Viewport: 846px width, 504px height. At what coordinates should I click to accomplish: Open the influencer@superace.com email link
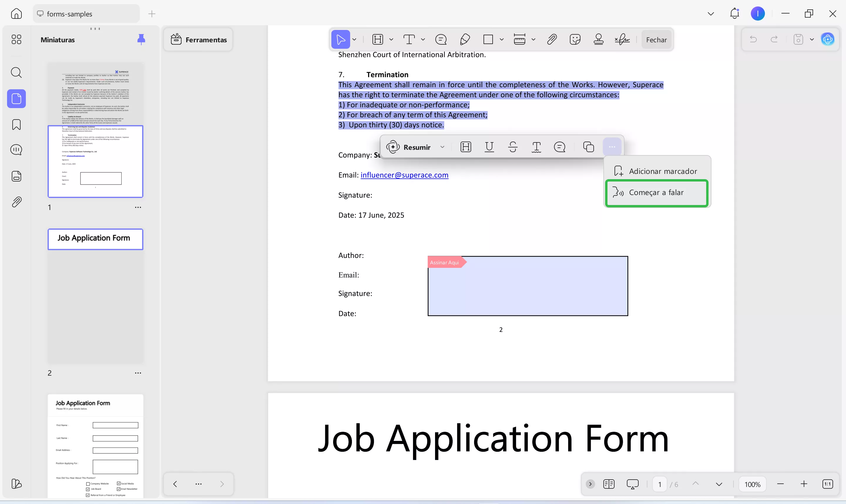click(x=404, y=175)
